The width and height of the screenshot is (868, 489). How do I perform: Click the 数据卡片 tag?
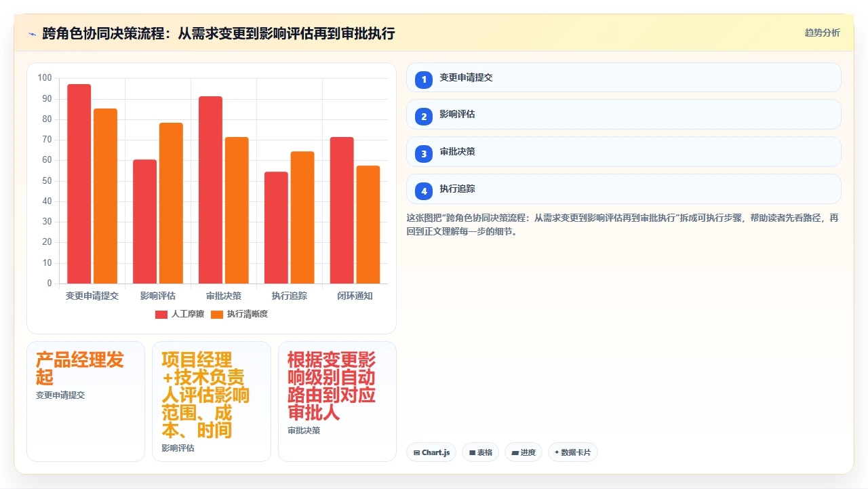pyautogui.click(x=572, y=452)
